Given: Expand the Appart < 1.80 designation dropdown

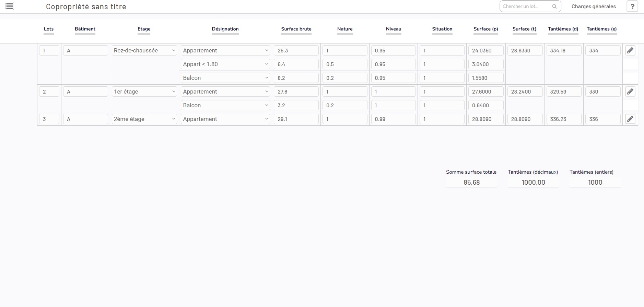Looking at the screenshot, I should tap(225, 64).
